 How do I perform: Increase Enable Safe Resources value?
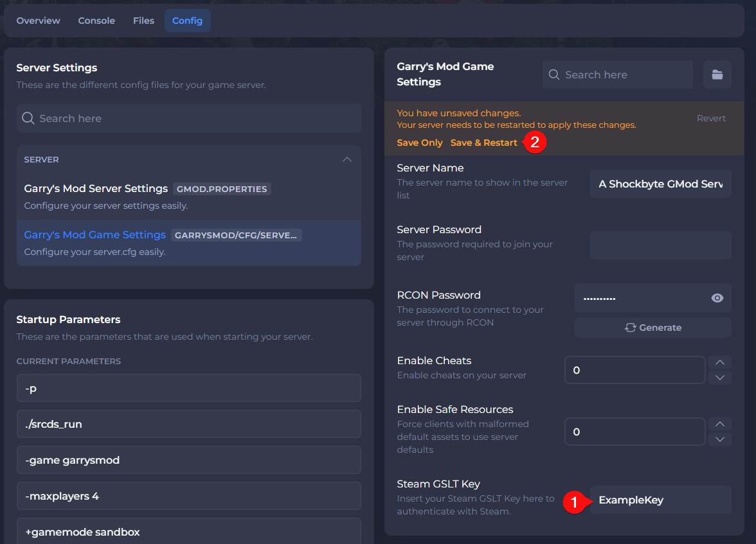719,424
